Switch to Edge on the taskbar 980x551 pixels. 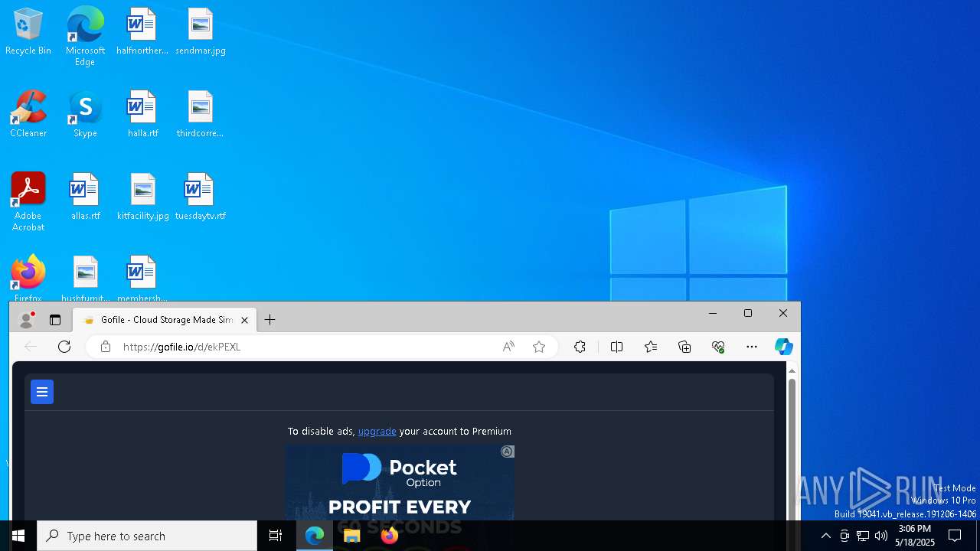315,536
